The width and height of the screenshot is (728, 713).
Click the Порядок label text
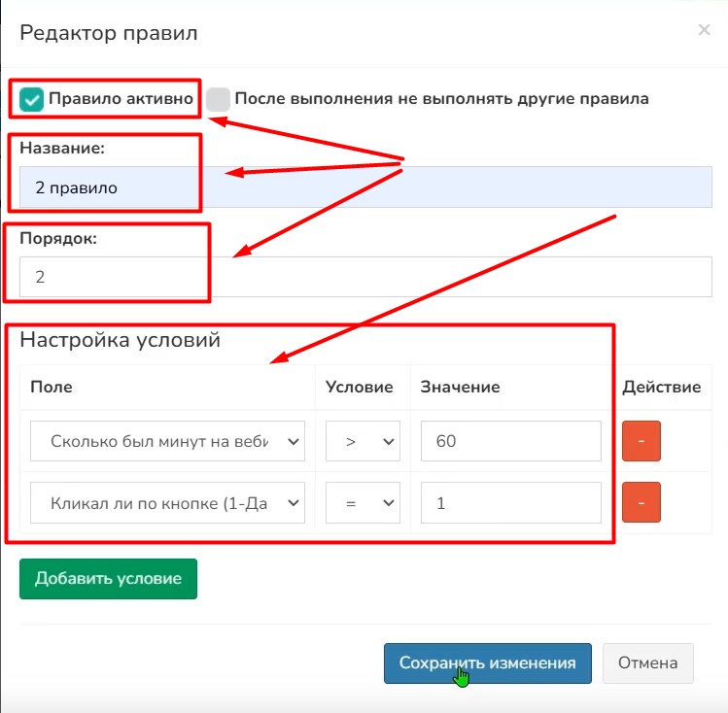tap(58, 238)
